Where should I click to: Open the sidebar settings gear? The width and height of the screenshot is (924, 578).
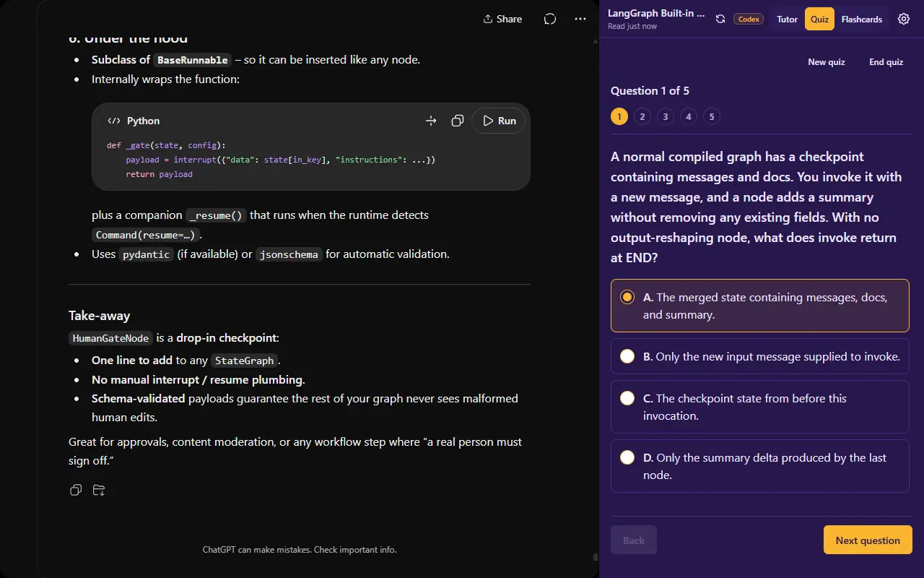coord(904,19)
